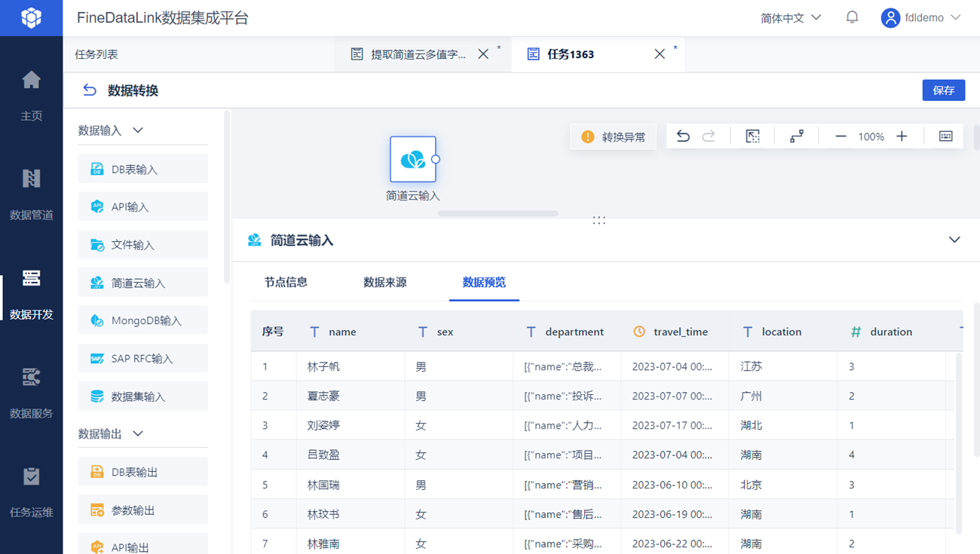Add a MongoDB输入 operator
Image resolution: width=980 pixels, height=554 pixels.
pos(143,320)
